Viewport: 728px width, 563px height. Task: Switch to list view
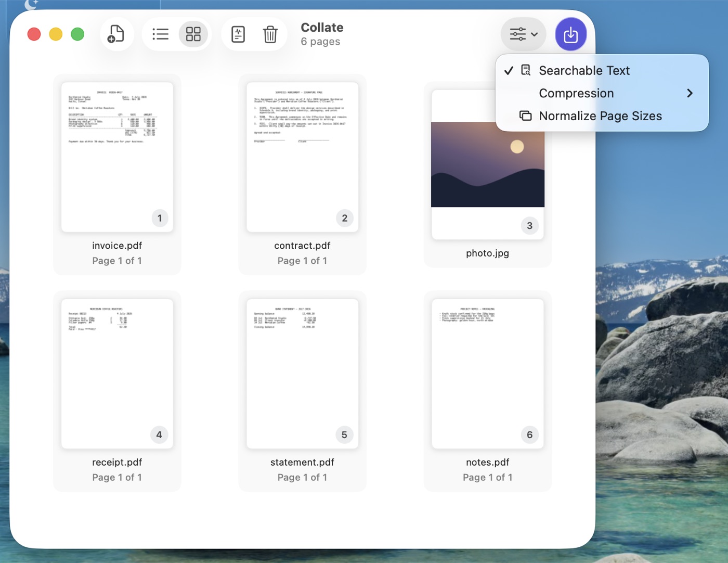160,34
